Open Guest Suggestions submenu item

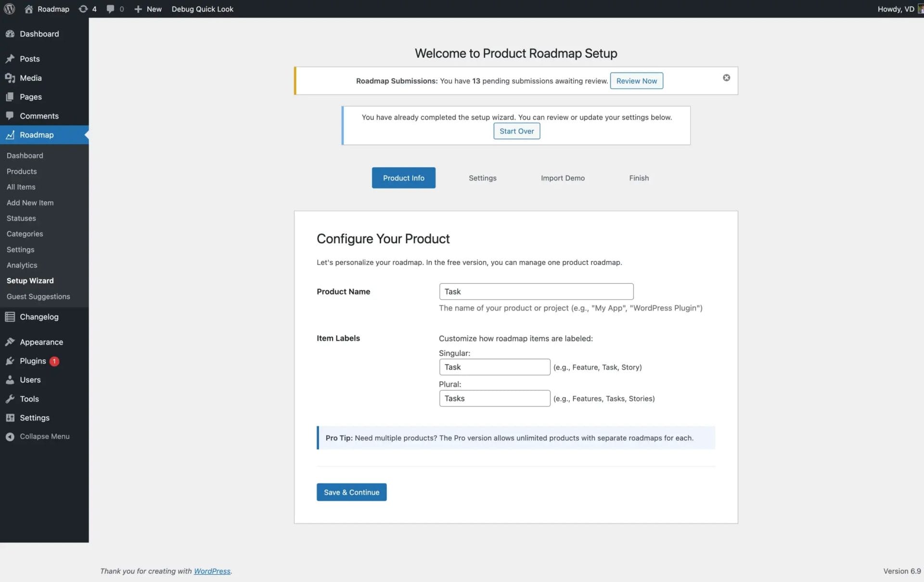coord(38,296)
